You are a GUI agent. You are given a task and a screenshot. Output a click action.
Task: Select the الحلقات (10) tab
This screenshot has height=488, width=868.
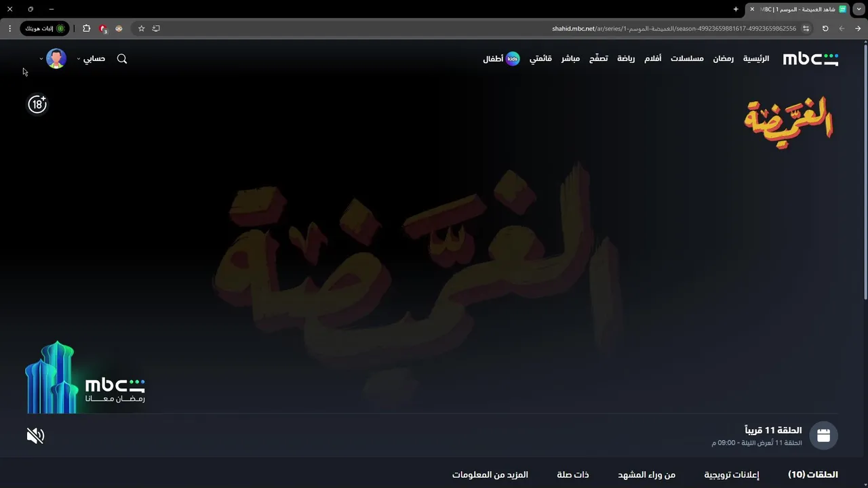[x=813, y=474]
